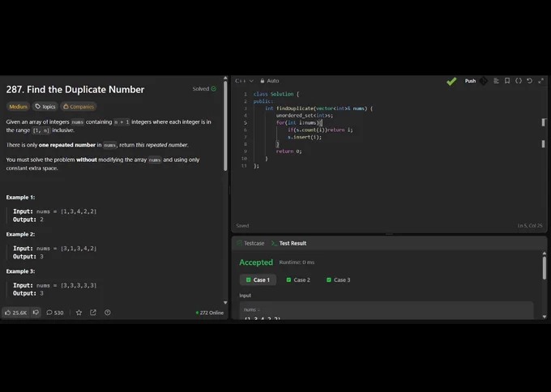Image resolution: width=551 pixels, height=392 pixels.
Task: Open the help question-mark icon
Action: (x=108, y=313)
